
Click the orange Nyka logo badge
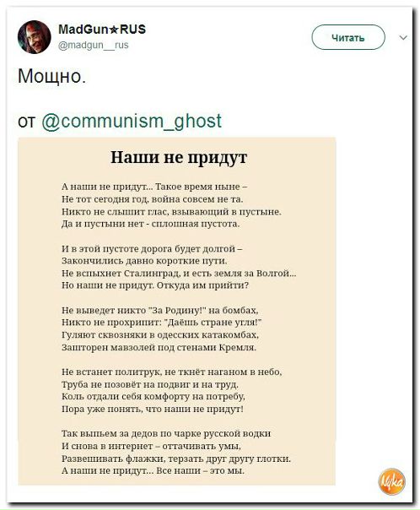tap(391, 481)
